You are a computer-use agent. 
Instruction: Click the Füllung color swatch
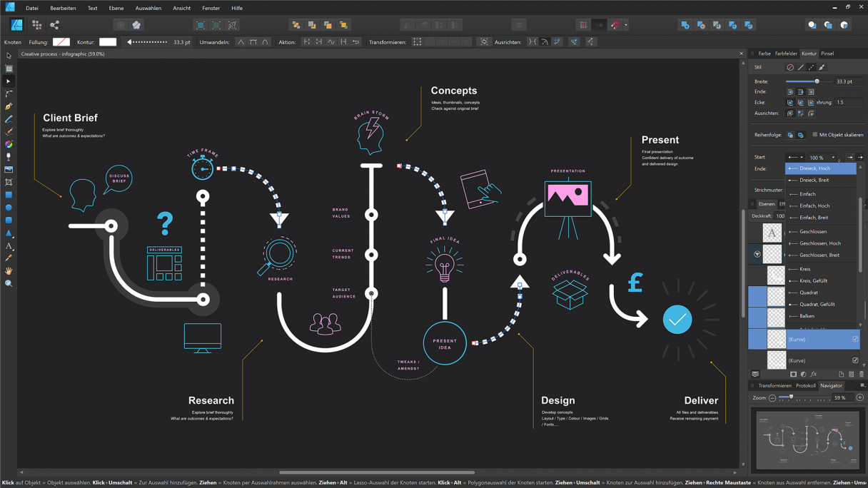(61, 41)
